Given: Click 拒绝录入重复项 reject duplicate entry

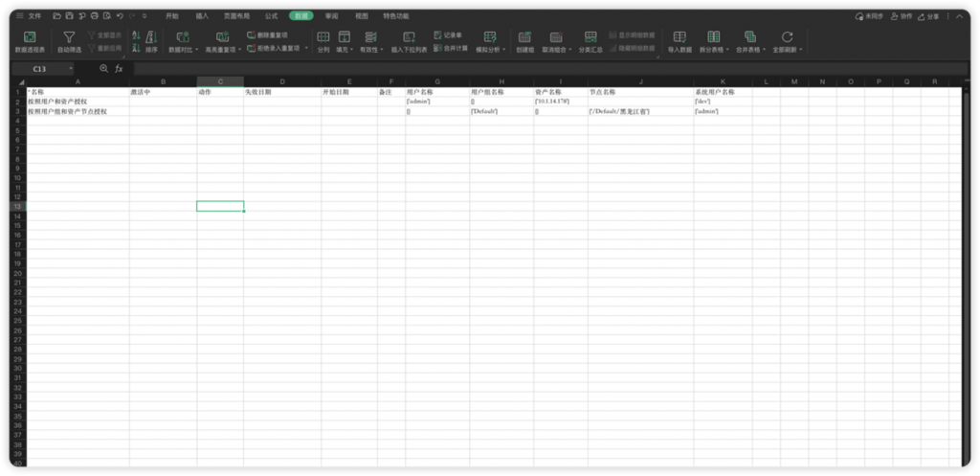Looking at the screenshot, I should (x=273, y=48).
